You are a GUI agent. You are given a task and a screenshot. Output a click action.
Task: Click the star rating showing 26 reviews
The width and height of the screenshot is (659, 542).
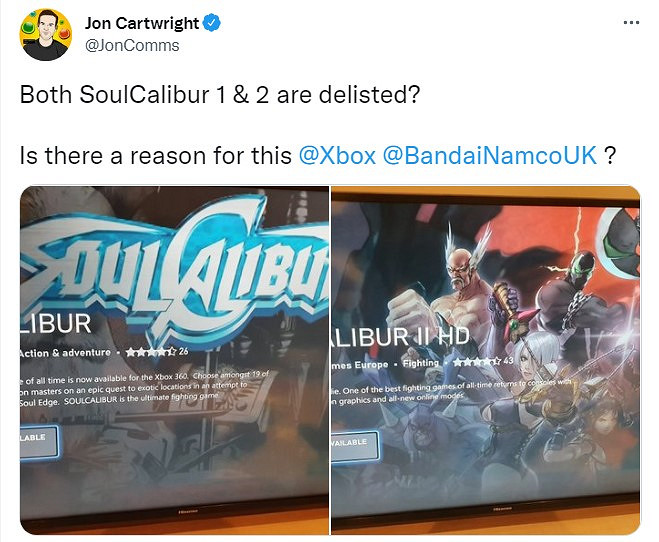tap(157, 352)
